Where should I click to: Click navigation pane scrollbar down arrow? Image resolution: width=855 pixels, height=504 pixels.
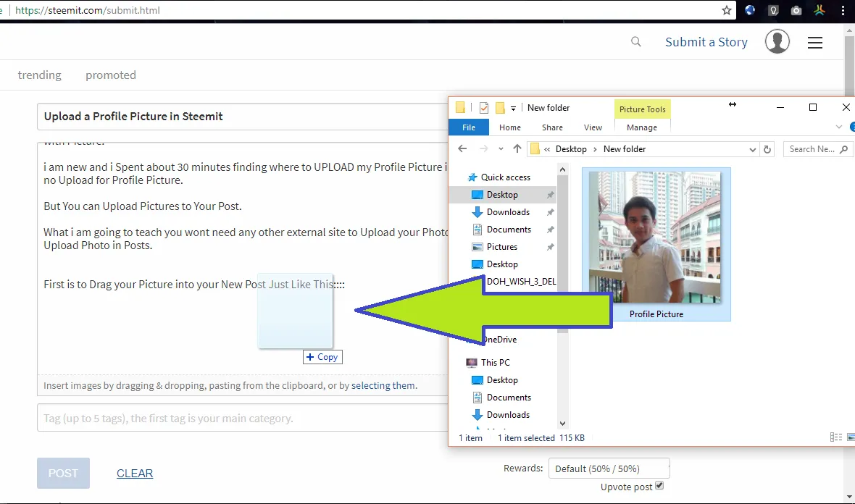563,424
